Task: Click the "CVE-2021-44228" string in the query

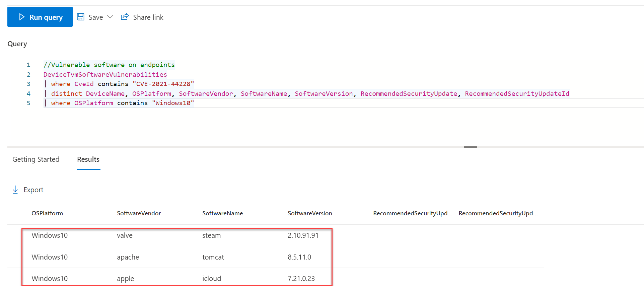Action: pos(163,84)
